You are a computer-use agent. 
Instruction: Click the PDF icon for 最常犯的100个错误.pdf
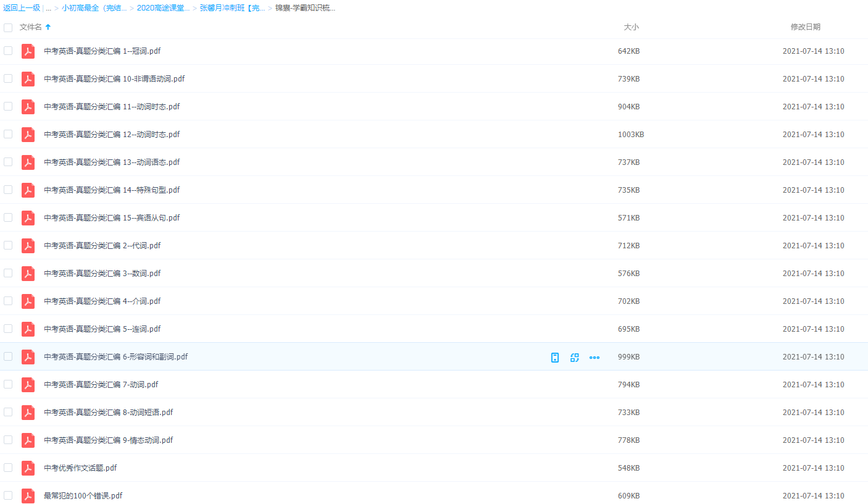pos(28,496)
